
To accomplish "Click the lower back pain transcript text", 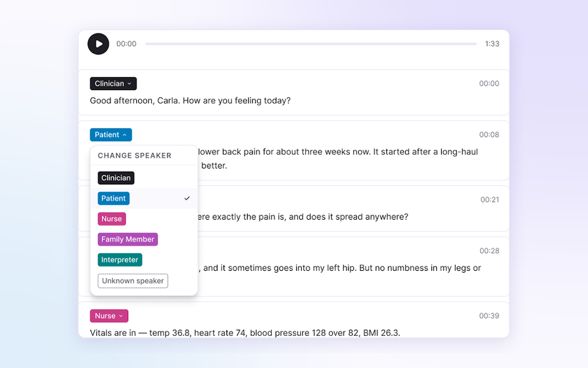I will pyautogui.click(x=338, y=158).
